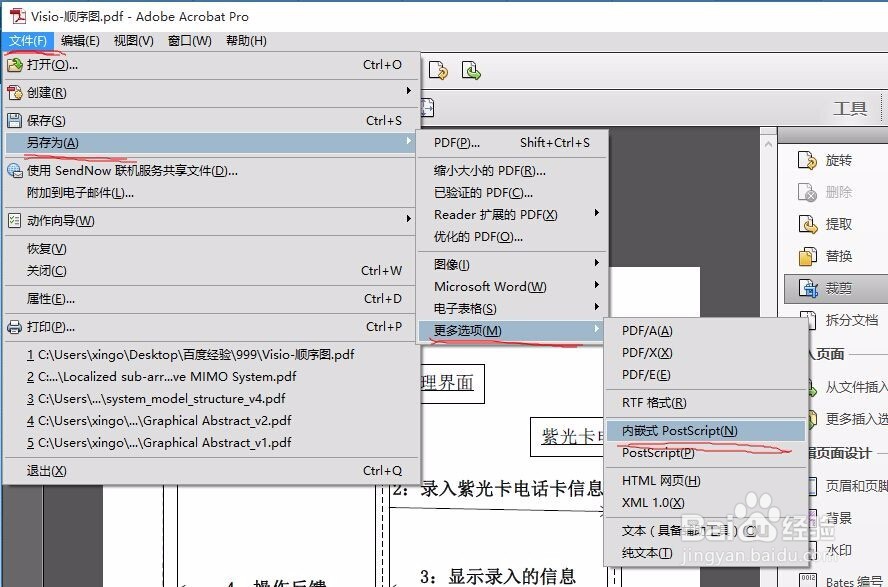Image resolution: width=888 pixels, height=587 pixels.
Task: Open the 窗口(W) menu
Action: (x=190, y=41)
